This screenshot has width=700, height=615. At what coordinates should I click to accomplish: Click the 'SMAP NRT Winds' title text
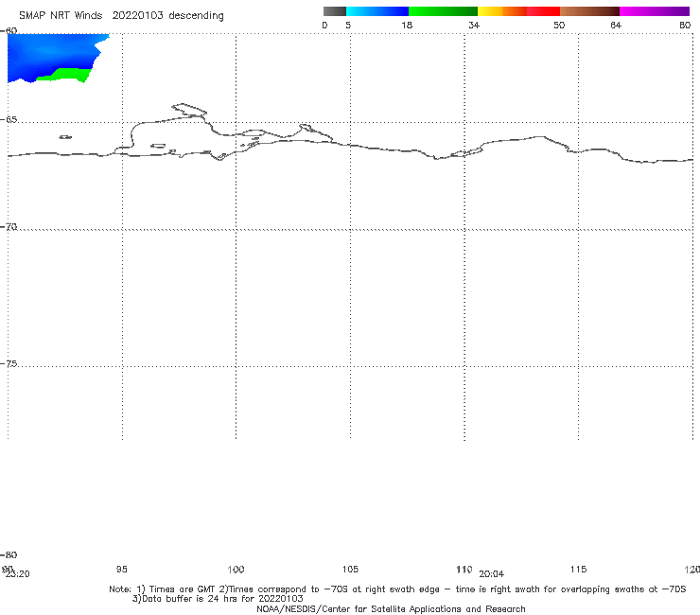pos(61,15)
